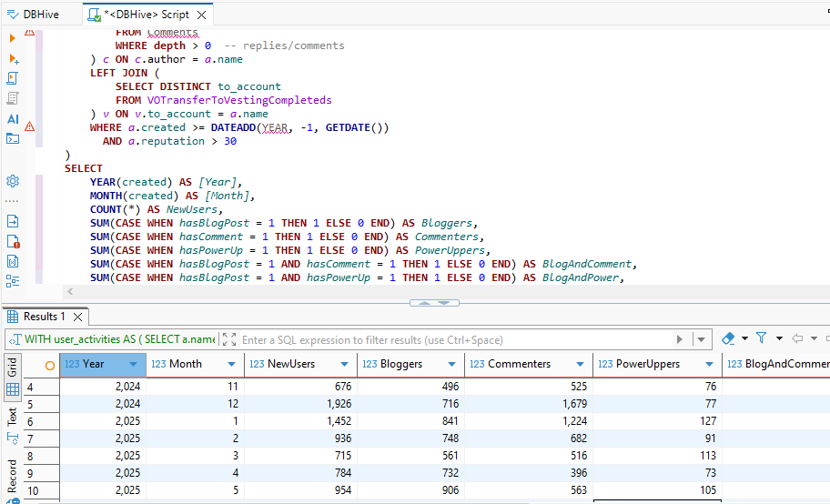This screenshot has width=830, height=504.
Task: Switch result view to Grid
Action: click(x=13, y=377)
